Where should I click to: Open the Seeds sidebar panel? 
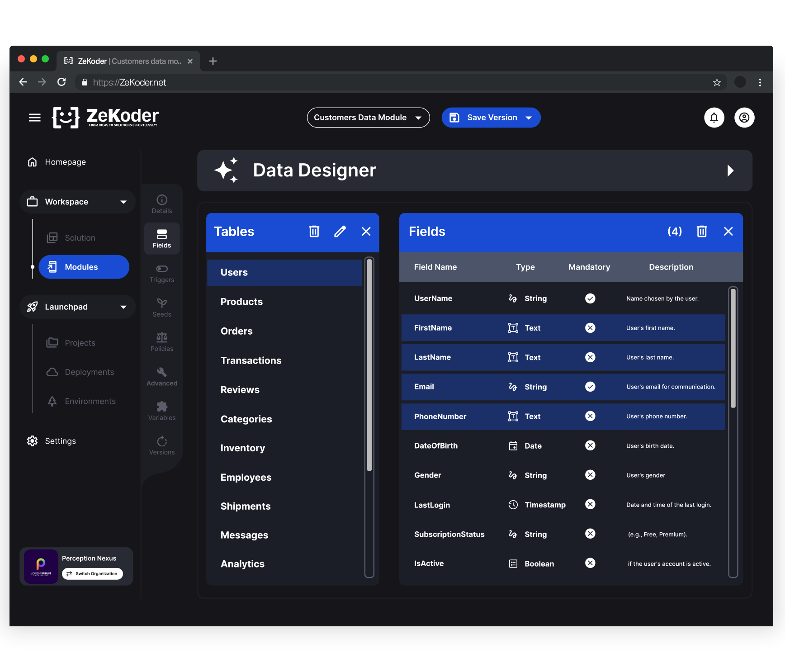[x=162, y=308]
